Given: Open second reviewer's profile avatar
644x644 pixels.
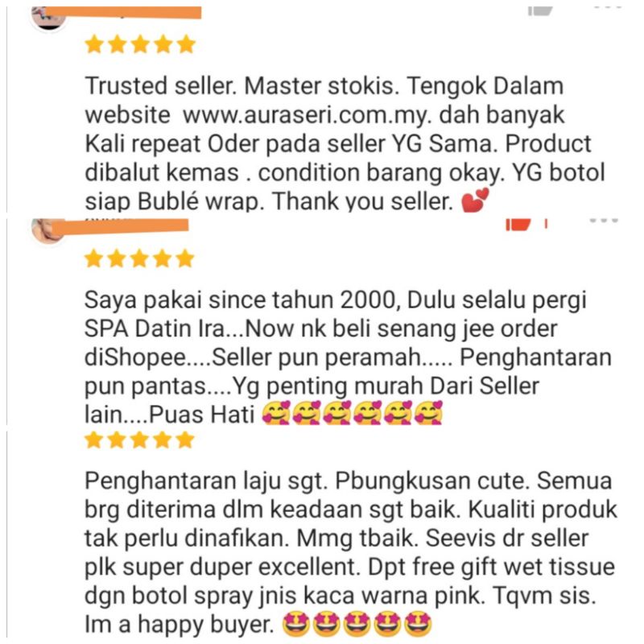Looking at the screenshot, I should coord(48,232).
